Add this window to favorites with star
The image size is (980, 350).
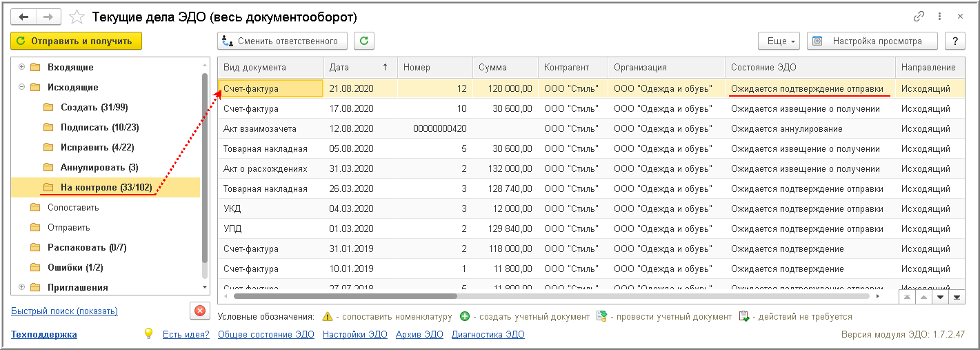78,17
